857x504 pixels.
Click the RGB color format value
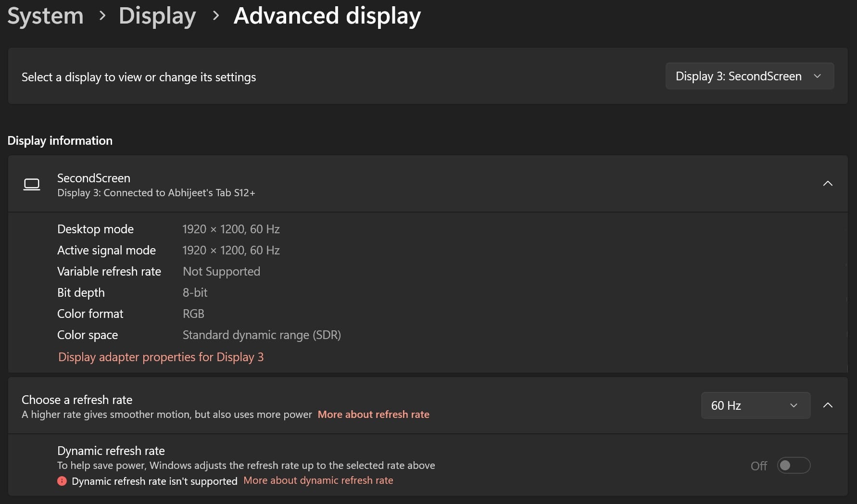(193, 314)
